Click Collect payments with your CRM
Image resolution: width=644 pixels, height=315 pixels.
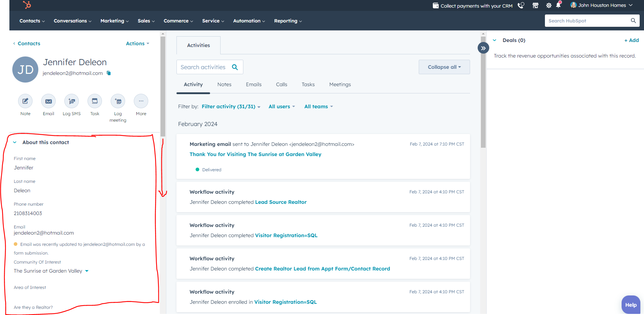pyautogui.click(x=473, y=6)
